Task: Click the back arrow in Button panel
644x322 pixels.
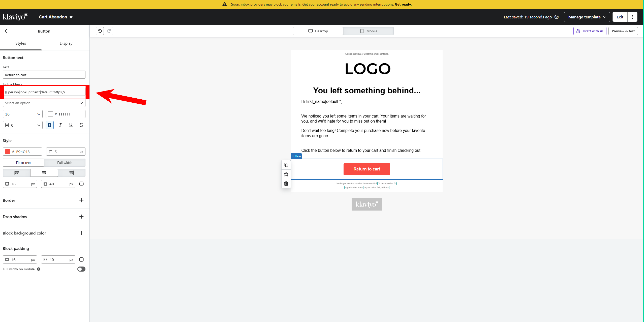Action: coord(7,31)
